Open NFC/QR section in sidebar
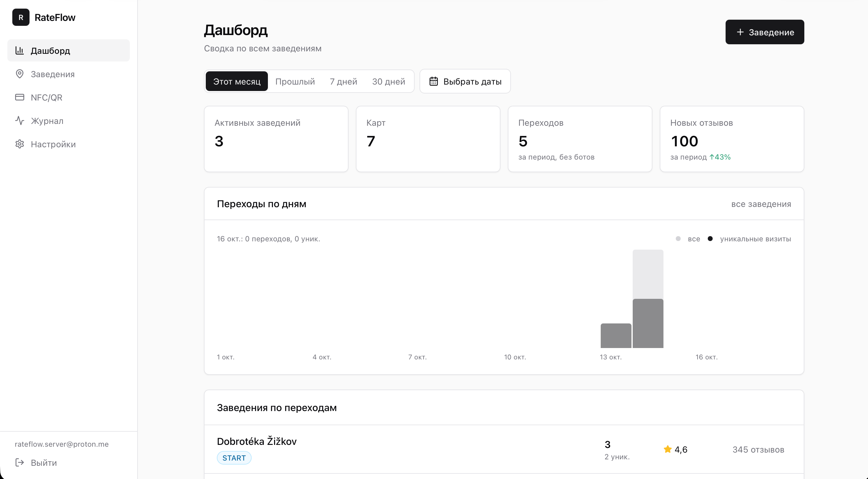868x479 pixels. pyautogui.click(x=68, y=97)
